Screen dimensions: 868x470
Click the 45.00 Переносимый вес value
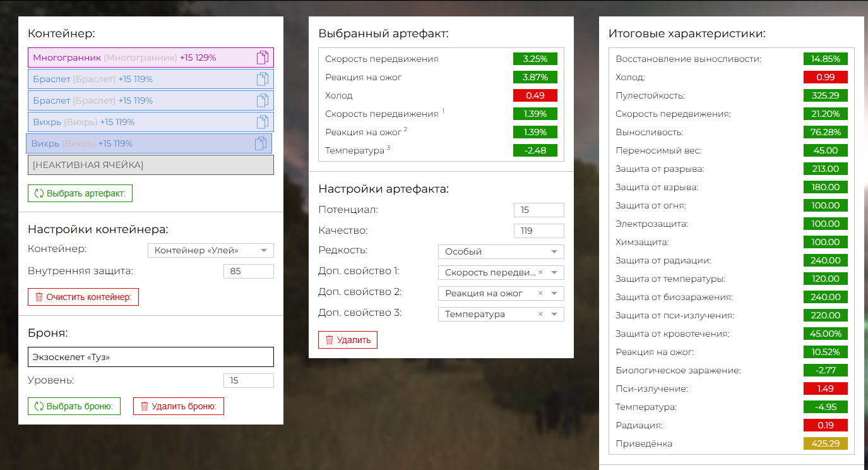point(826,150)
